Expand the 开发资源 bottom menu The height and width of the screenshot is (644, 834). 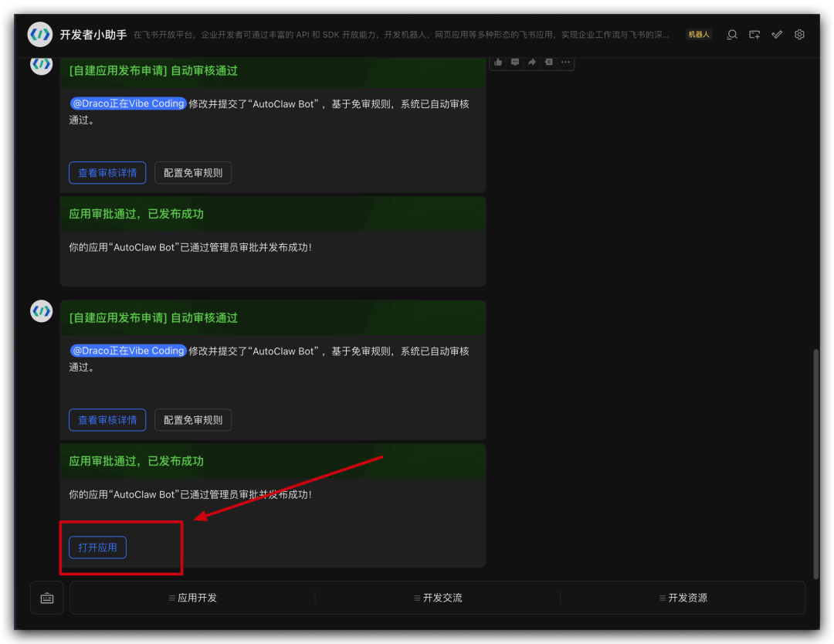[x=683, y=598]
